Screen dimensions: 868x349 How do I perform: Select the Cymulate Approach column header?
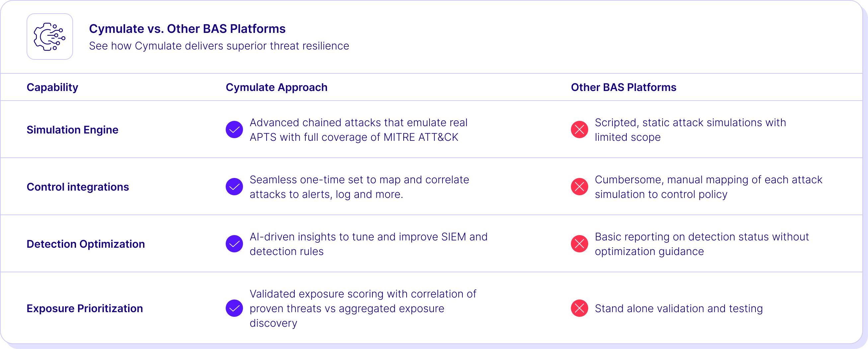point(276,87)
